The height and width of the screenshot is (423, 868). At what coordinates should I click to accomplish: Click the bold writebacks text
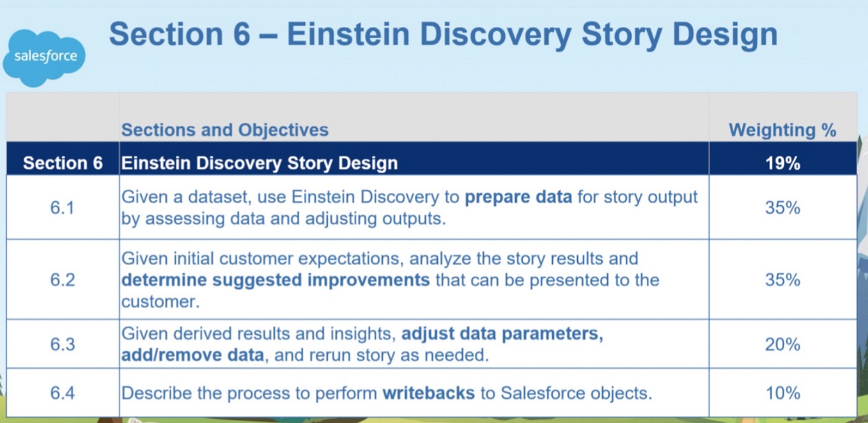(x=428, y=392)
